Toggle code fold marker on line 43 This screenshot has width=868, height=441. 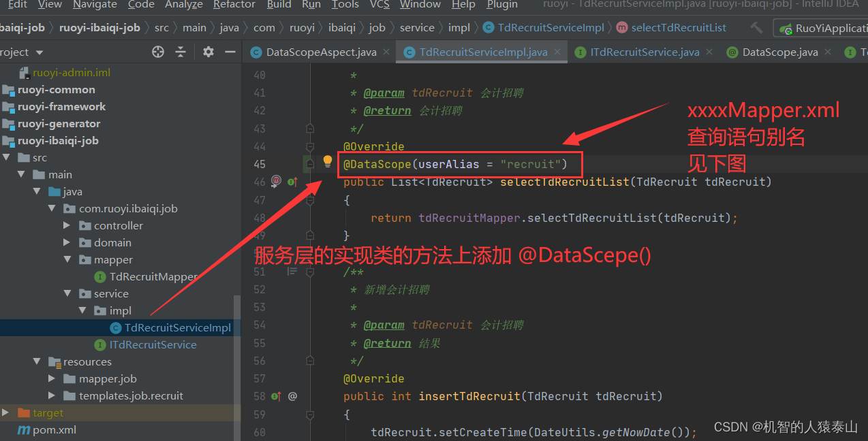[x=310, y=128]
